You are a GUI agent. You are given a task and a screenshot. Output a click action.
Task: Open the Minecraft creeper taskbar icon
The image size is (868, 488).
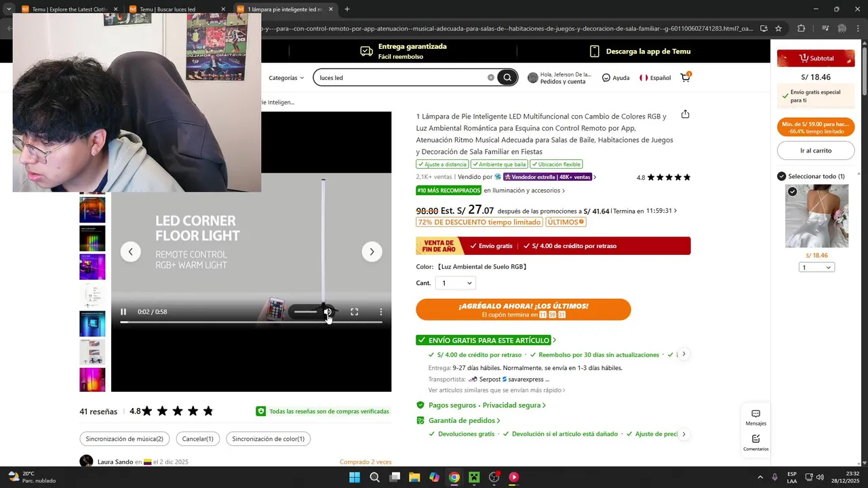(x=474, y=477)
